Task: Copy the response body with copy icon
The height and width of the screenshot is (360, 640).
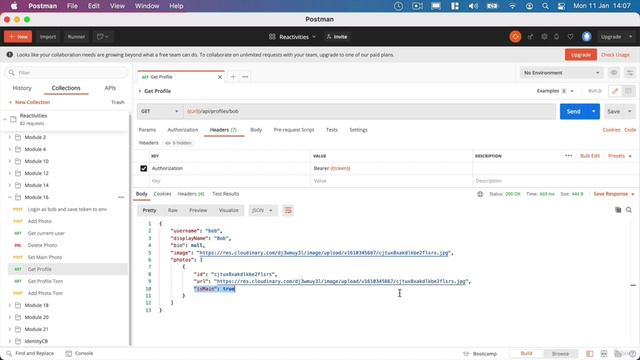Action: (x=618, y=210)
